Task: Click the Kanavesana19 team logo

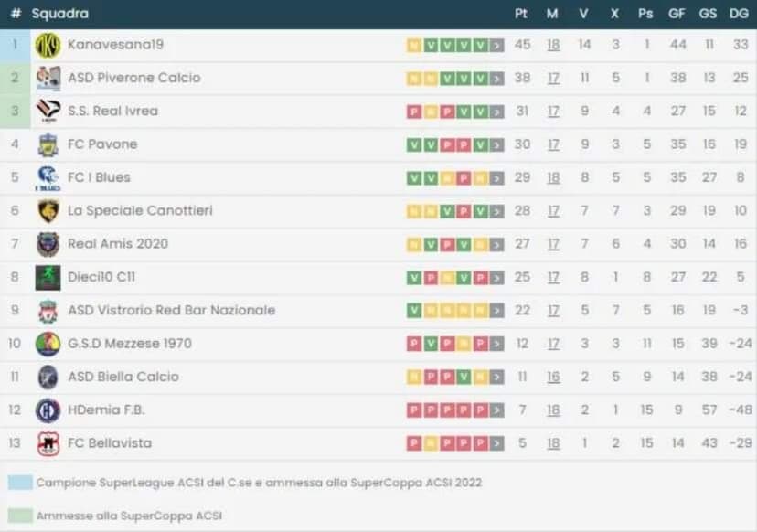Action: (48, 45)
